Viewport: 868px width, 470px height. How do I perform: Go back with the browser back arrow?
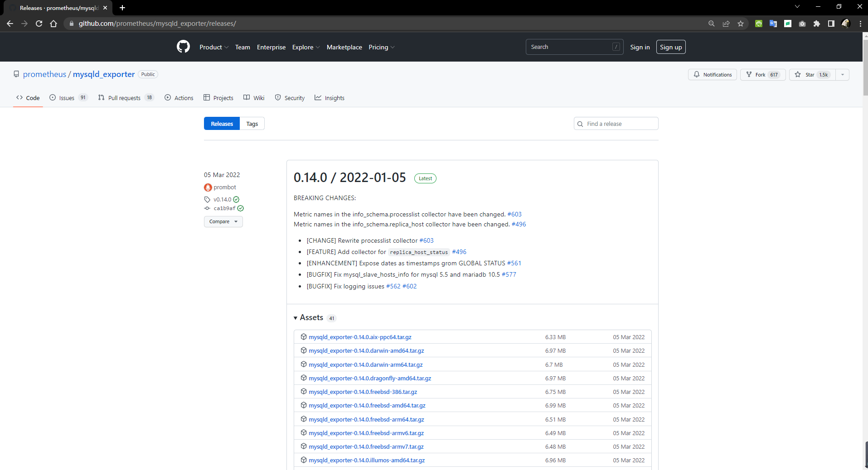click(10, 24)
